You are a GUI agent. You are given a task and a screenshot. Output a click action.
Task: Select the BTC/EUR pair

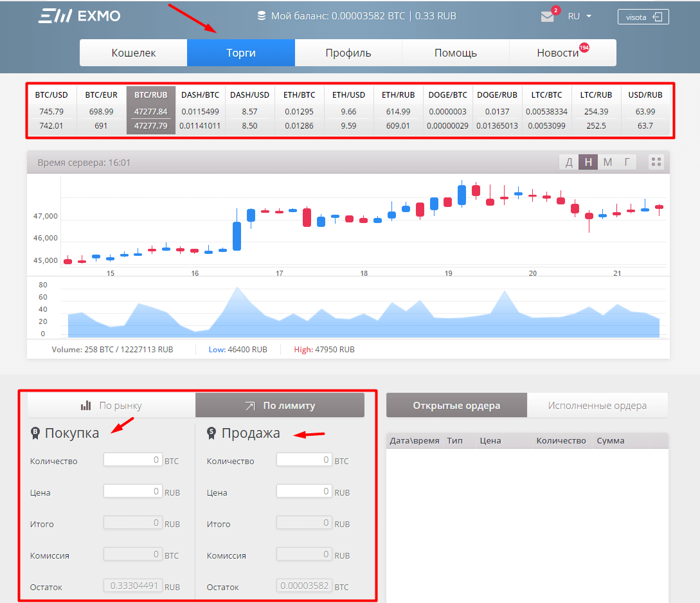click(102, 110)
